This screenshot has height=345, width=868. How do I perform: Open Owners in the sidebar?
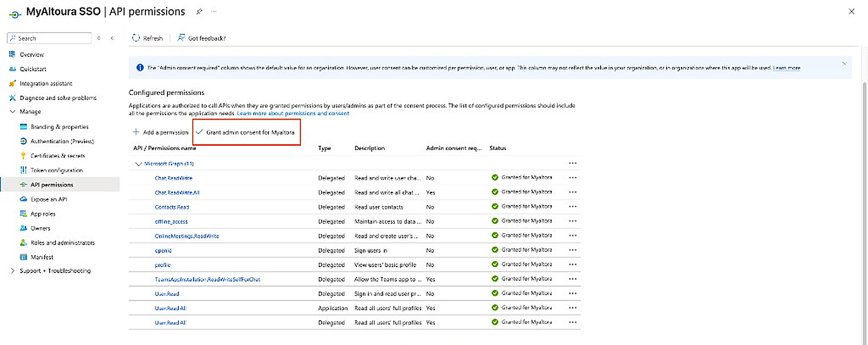(40, 228)
